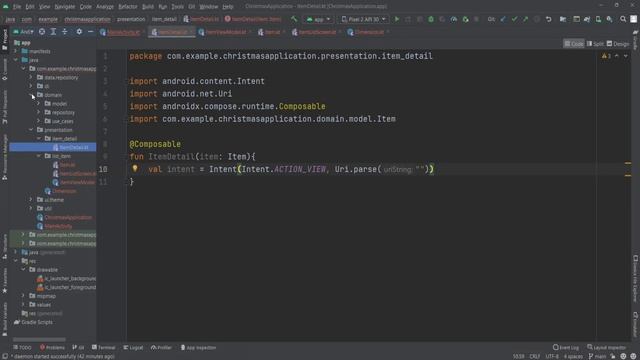The height and width of the screenshot is (360, 640).
Task: Expand the ui.theme package
Action: click(31, 200)
